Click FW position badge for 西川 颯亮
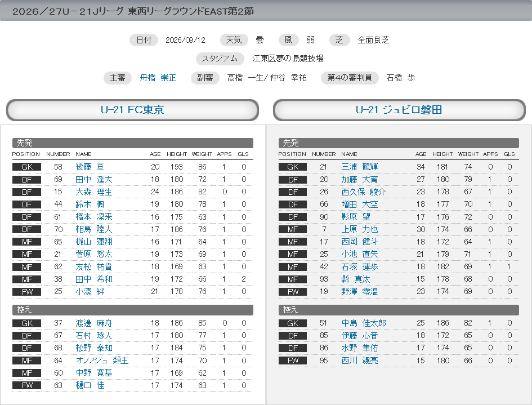 [x=293, y=361]
